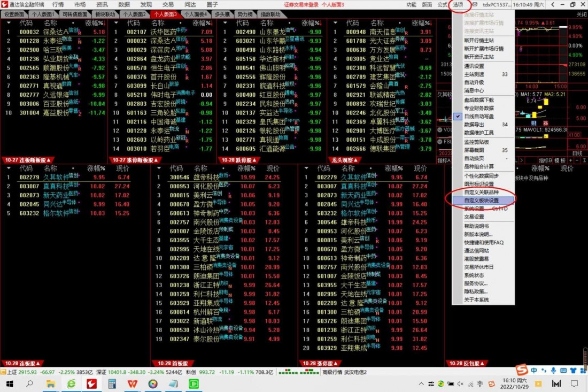588x392 pixels.
Task: Open the green video app taskbar icon
Action: pos(194,384)
